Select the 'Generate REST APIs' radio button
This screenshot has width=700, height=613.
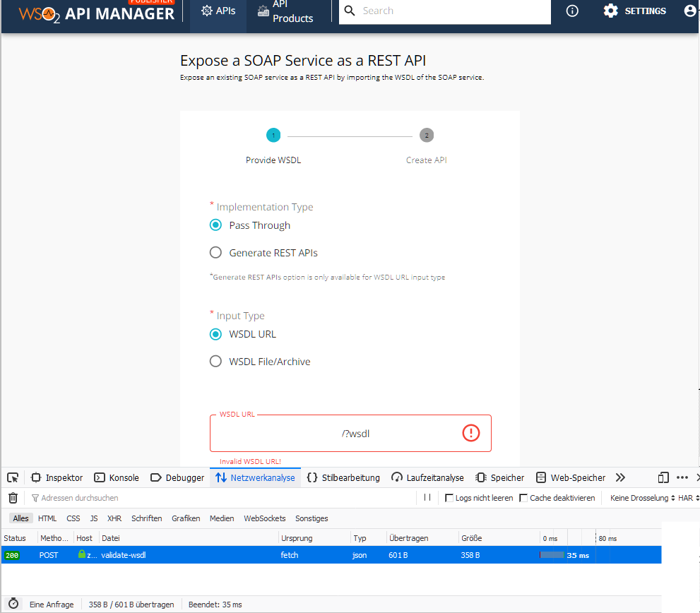[215, 252]
